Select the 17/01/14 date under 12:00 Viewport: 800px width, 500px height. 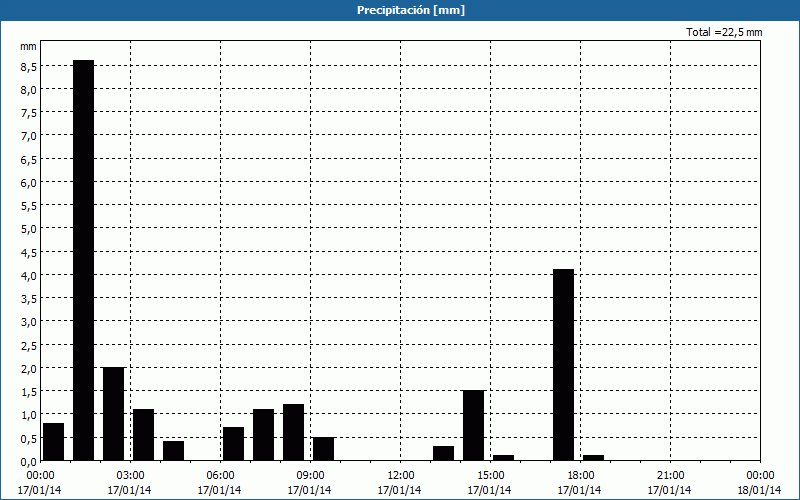[x=399, y=490]
